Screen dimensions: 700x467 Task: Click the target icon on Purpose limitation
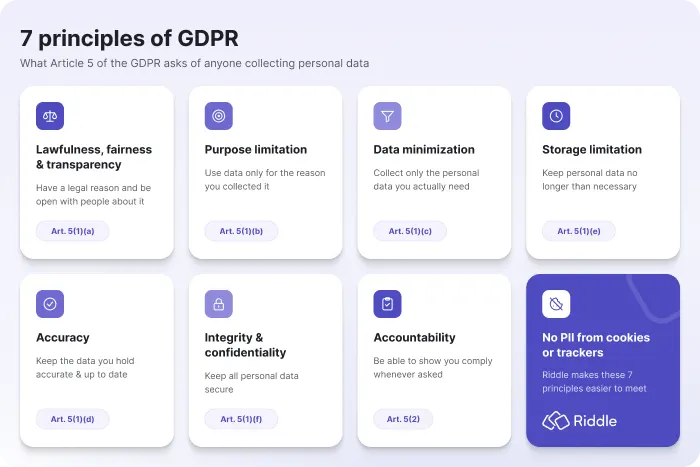(219, 116)
